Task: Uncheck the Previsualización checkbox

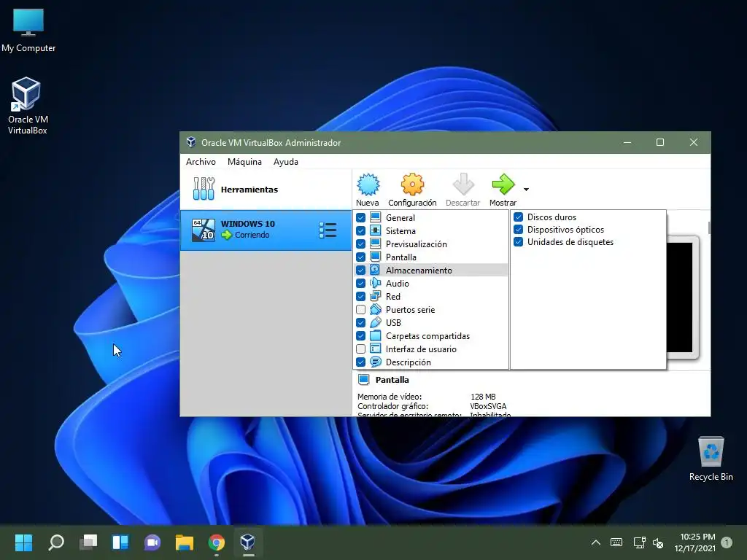Action: pos(360,244)
